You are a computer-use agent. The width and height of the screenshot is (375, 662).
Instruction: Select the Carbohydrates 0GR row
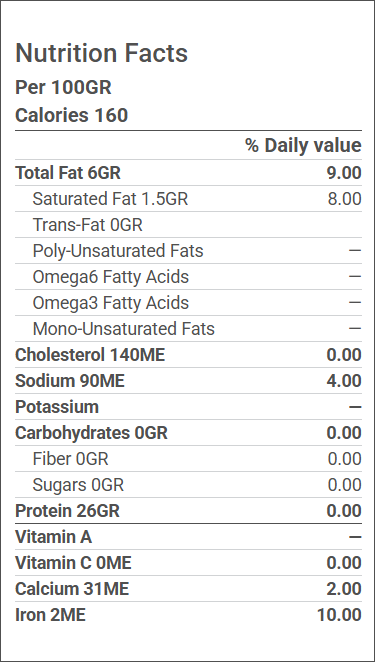[x=188, y=433]
